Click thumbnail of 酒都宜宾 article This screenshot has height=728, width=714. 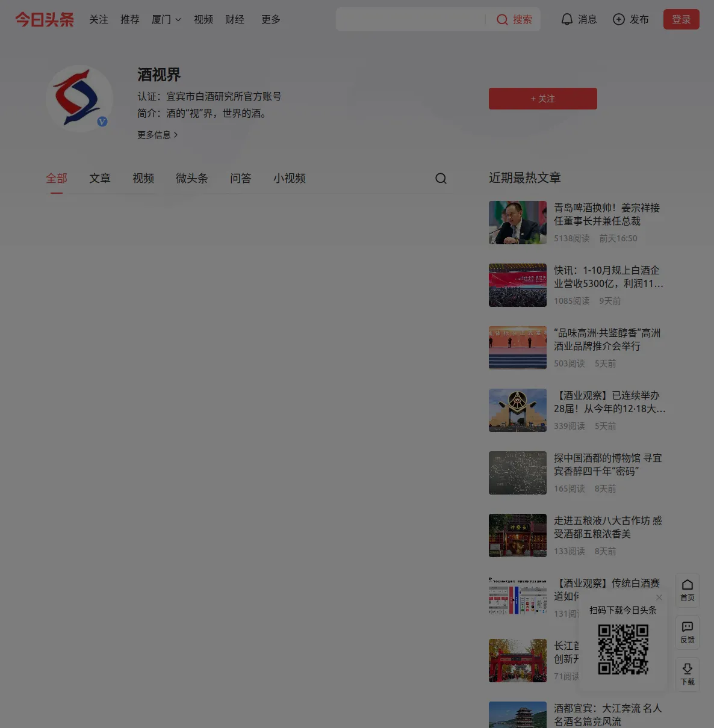point(518,715)
